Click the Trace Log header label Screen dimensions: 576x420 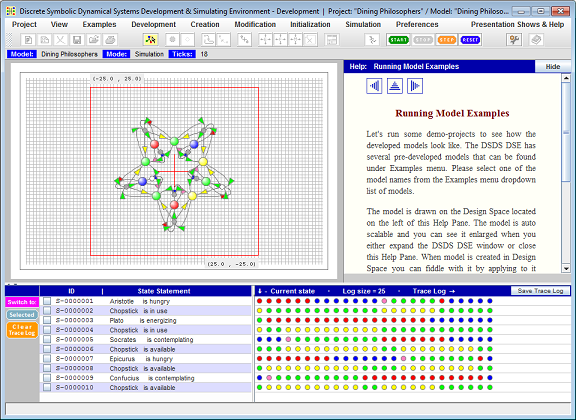(x=433, y=291)
